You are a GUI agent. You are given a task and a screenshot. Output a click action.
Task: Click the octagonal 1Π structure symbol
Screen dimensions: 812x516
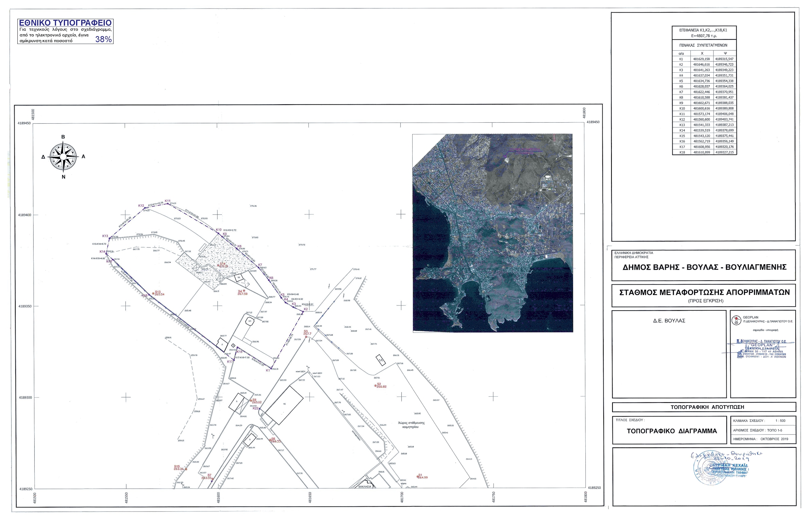pyautogui.click(x=250, y=321)
